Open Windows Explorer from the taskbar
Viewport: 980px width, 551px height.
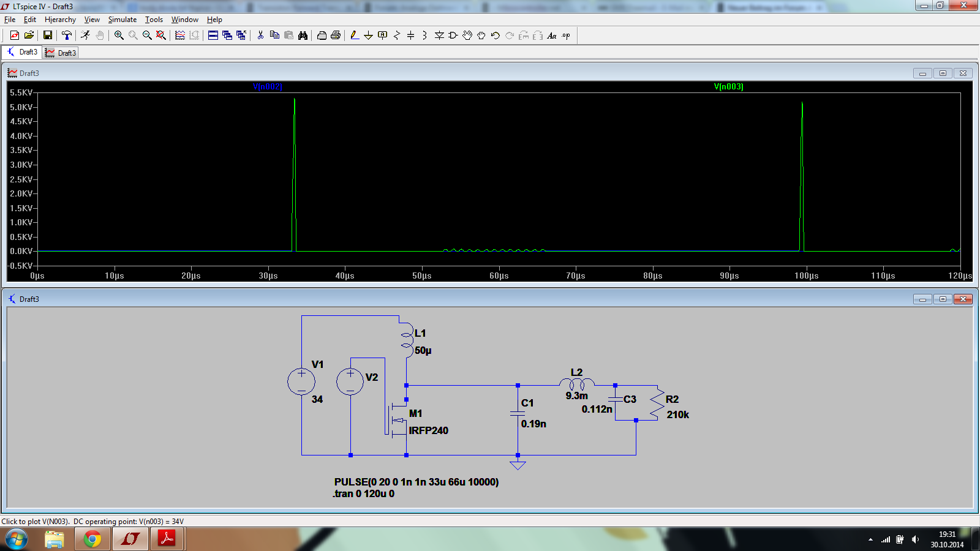click(x=55, y=539)
